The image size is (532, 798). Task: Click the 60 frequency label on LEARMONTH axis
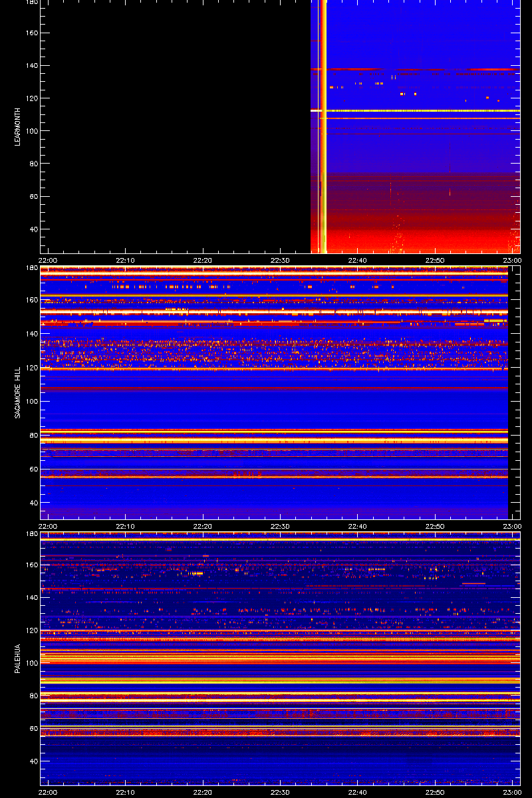tap(35, 197)
